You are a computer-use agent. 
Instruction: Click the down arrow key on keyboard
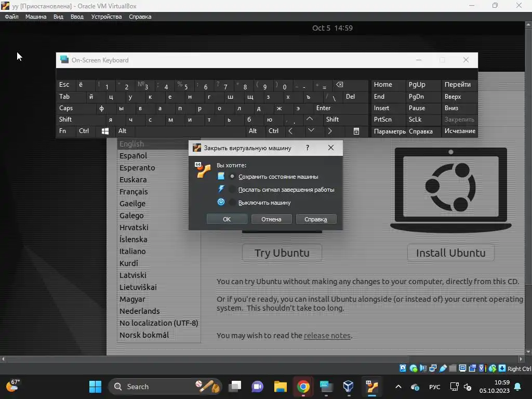tap(311, 130)
